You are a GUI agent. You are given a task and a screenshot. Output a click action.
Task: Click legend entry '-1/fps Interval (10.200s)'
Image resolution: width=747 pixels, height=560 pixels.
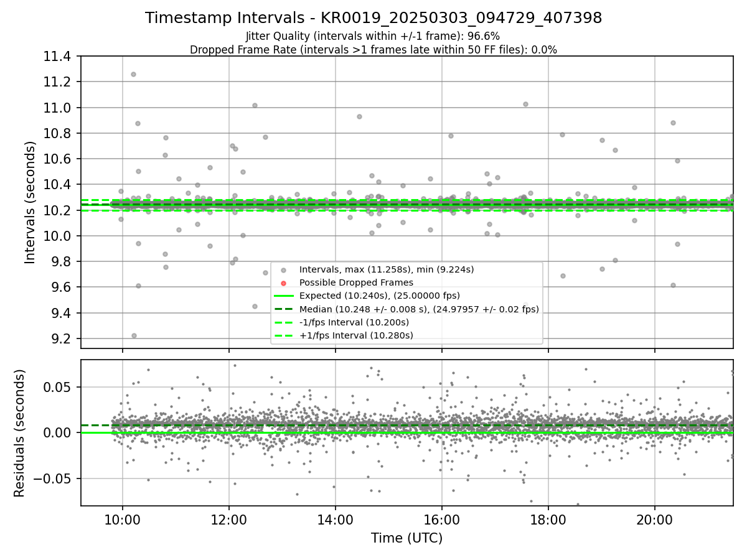click(x=354, y=322)
